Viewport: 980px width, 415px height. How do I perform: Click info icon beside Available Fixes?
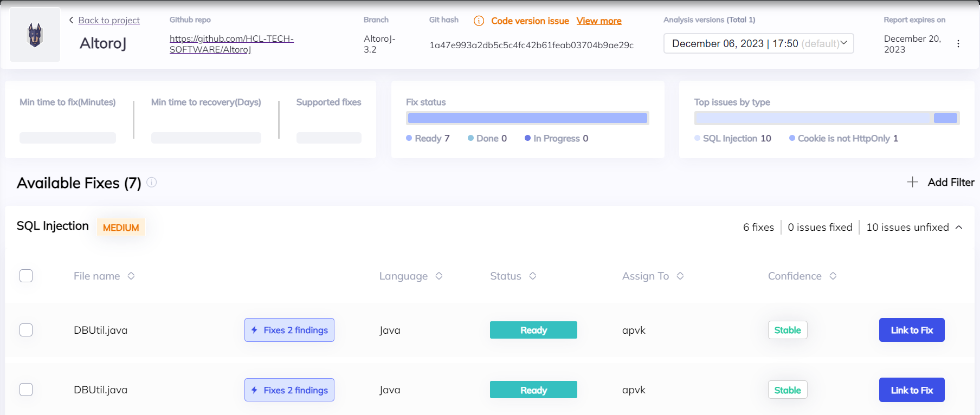152,183
